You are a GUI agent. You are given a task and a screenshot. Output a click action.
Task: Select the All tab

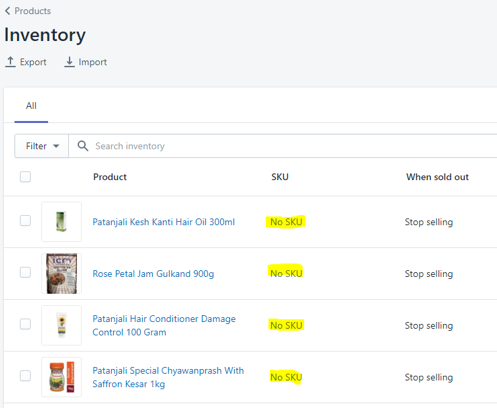tap(31, 106)
